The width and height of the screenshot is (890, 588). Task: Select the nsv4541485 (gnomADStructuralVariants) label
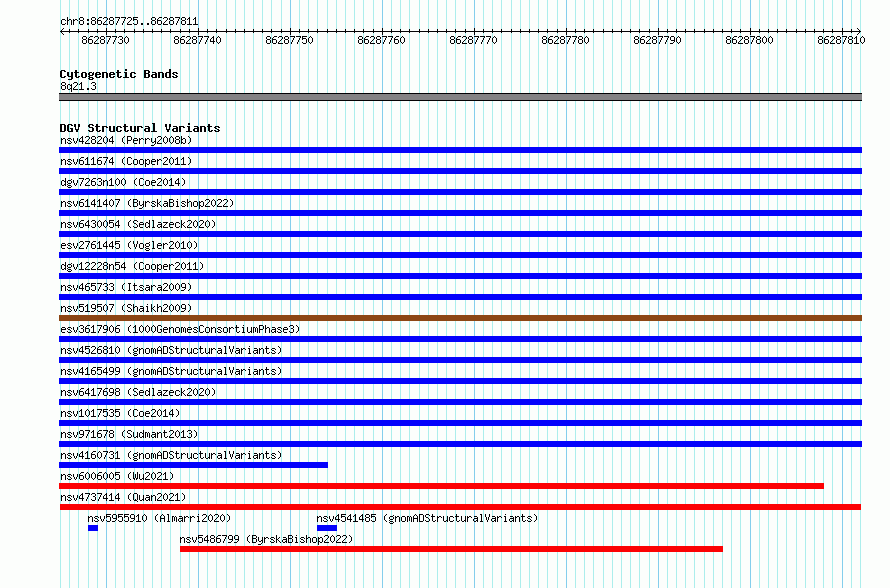(x=427, y=518)
